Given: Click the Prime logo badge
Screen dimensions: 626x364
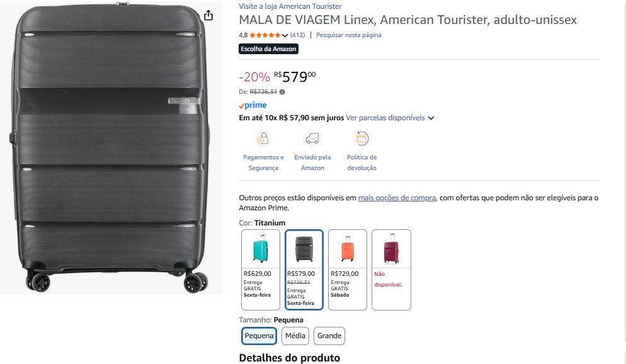Looking at the screenshot, I should tap(253, 105).
